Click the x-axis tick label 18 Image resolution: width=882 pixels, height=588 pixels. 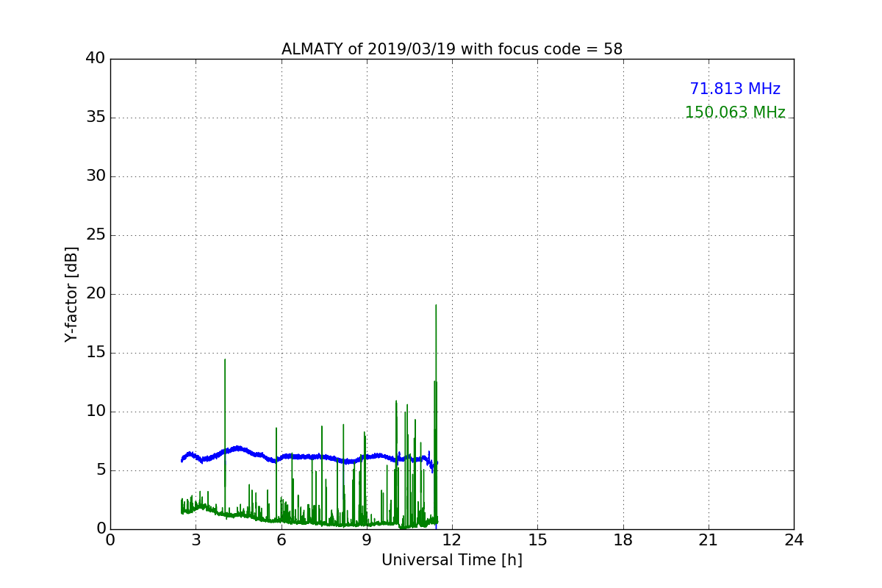click(x=623, y=540)
